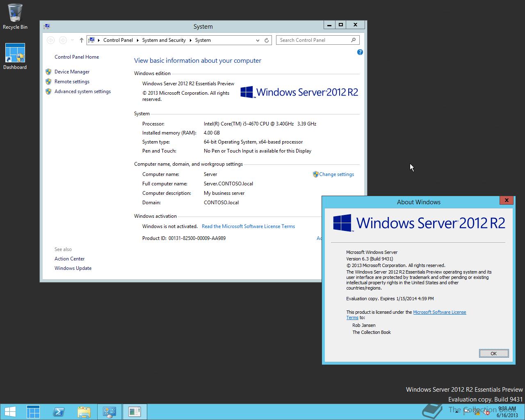This screenshot has width=525, height=420.
Task: Open Windows Update under See also
Action: (x=73, y=268)
